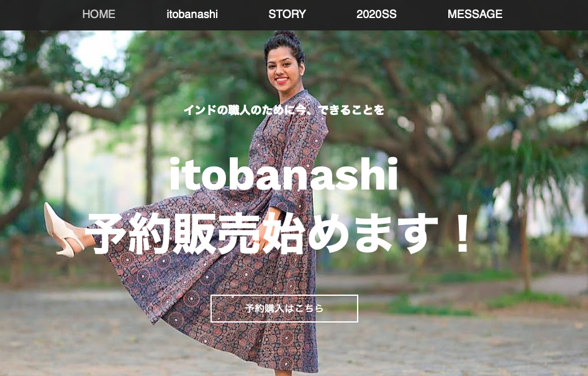Image resolution: width=588 pixels, height=376 pixels.
Task: Go to the HOME page
Action: (x=99, y=14)
